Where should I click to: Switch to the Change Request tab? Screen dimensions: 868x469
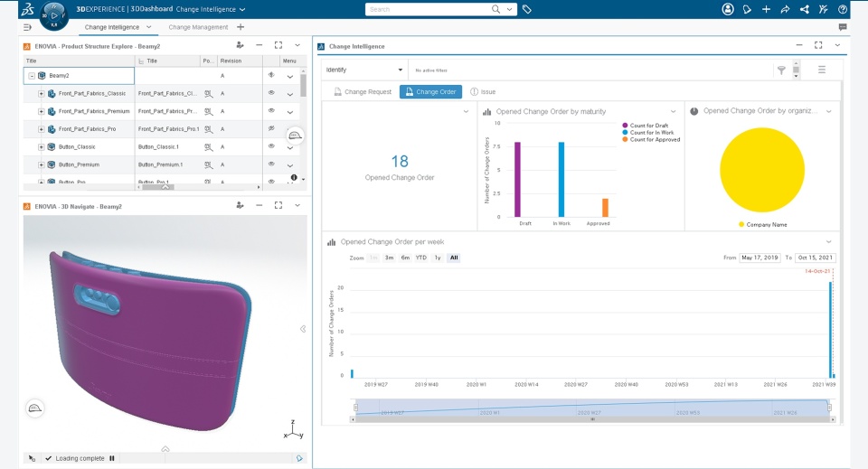pos(363,92)
